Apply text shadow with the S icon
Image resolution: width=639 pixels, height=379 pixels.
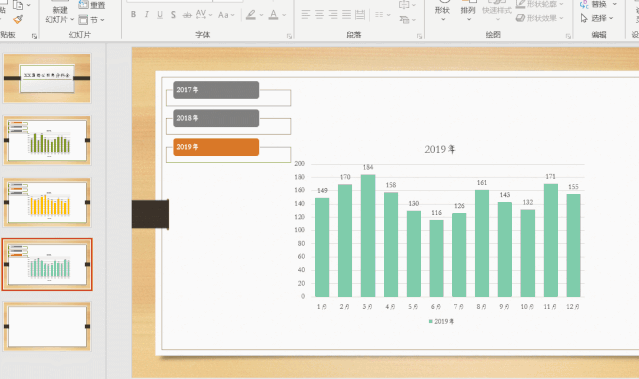[x=173, y=15]
